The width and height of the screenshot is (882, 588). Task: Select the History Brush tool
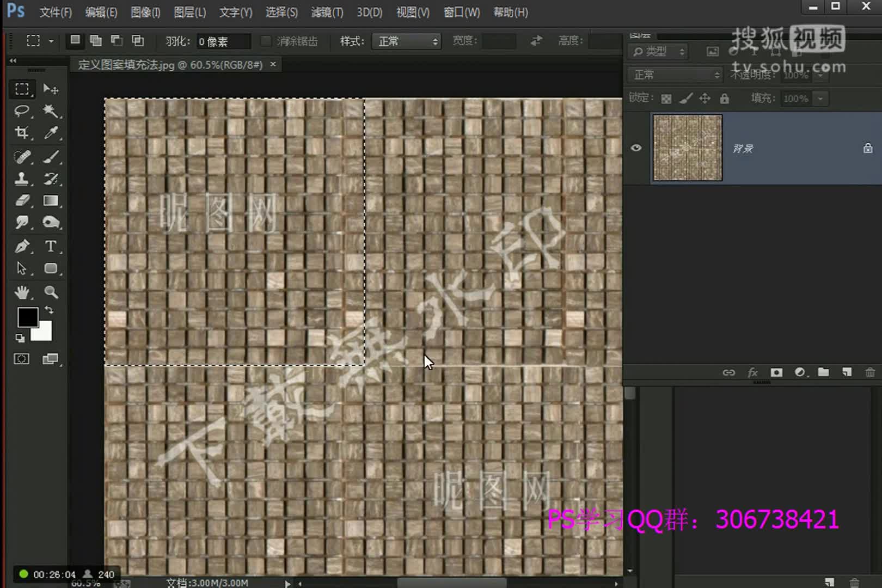coord(51,179)
